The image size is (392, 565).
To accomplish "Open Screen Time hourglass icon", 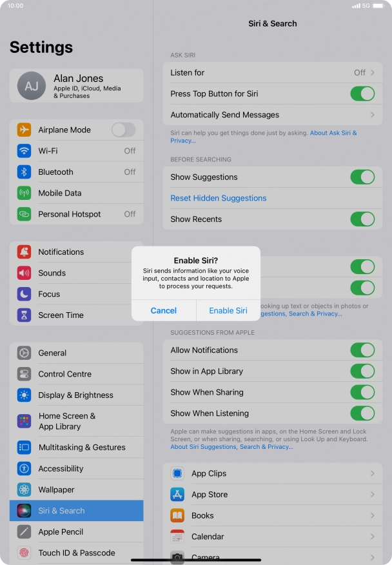I will pyautogui.click(x=24, y=315).
